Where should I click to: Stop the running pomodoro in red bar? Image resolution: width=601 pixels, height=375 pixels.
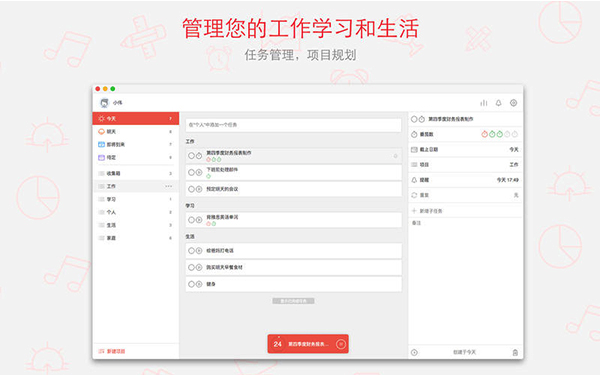341,344
